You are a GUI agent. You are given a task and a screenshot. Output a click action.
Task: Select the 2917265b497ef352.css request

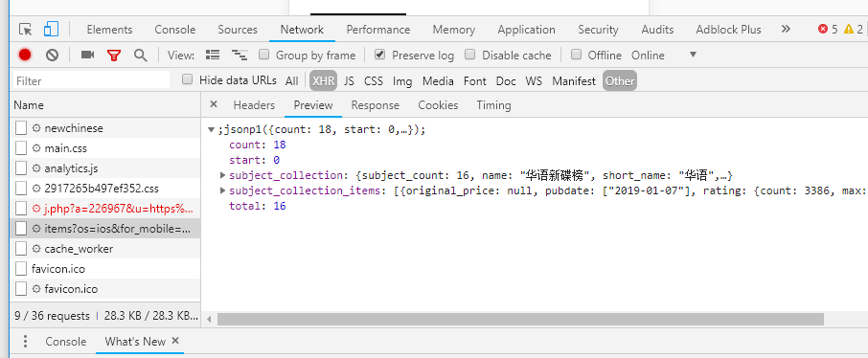[105, 189]
